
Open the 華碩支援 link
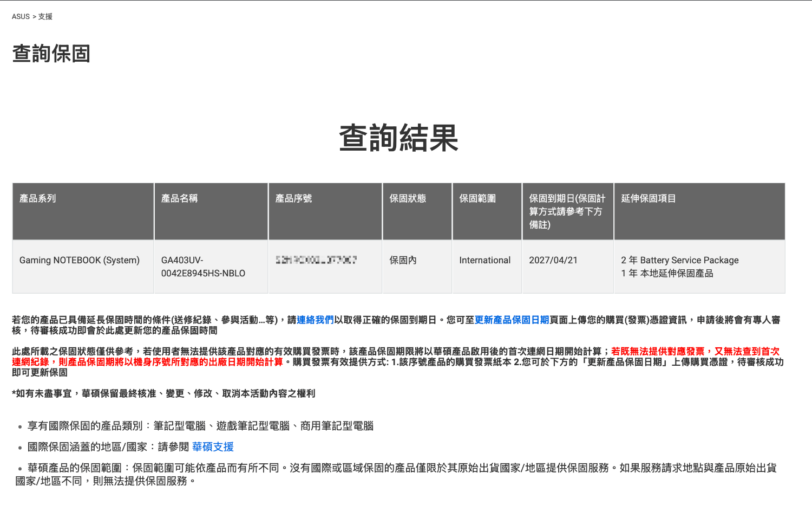tap(213, 447)
